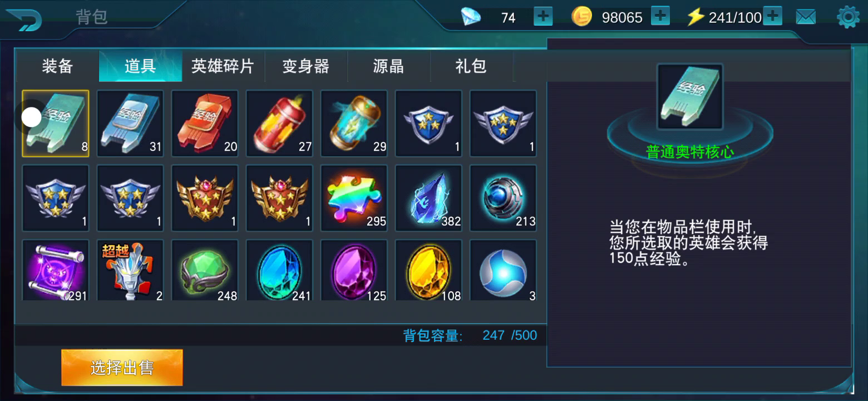Open the 英雄碎片 tab

click(223, 66)
